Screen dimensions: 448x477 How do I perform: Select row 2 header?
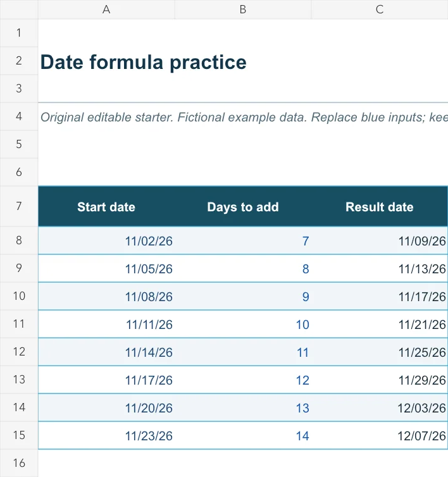tap(19, 61)
